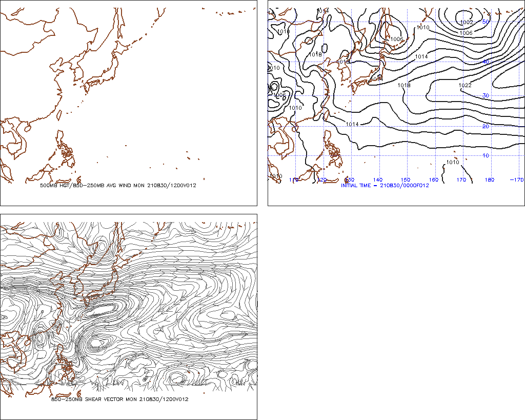
Task: Click the latitude label 30
Action: point(486,95)
